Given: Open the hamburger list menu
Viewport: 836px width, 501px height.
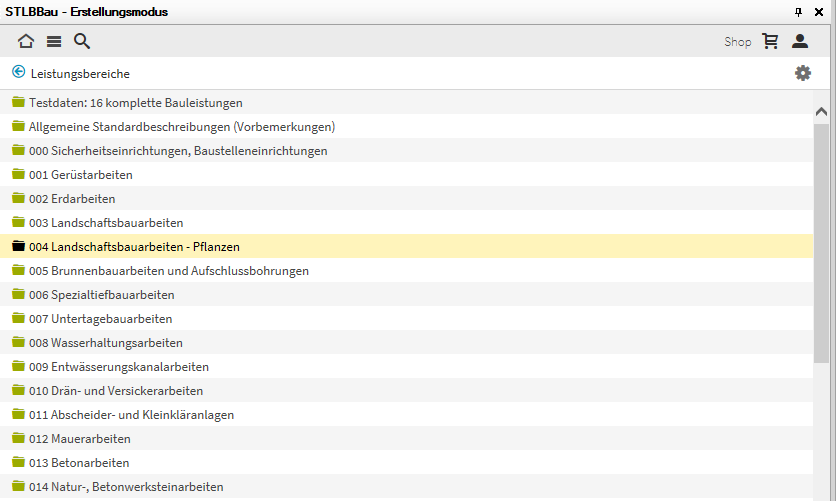Looking at the screenshot, I should tap(54, 42).
